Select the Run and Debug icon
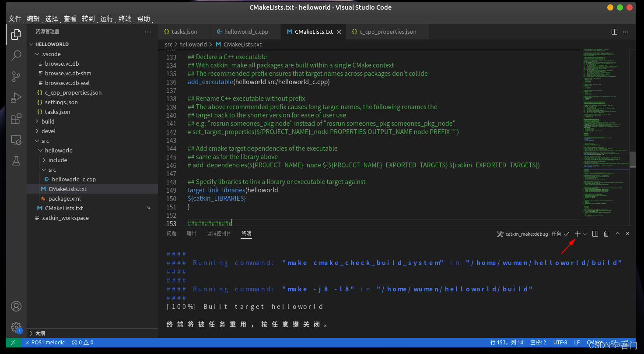The width and height of the screenshot is (644, 354). [x=16, y=97]
